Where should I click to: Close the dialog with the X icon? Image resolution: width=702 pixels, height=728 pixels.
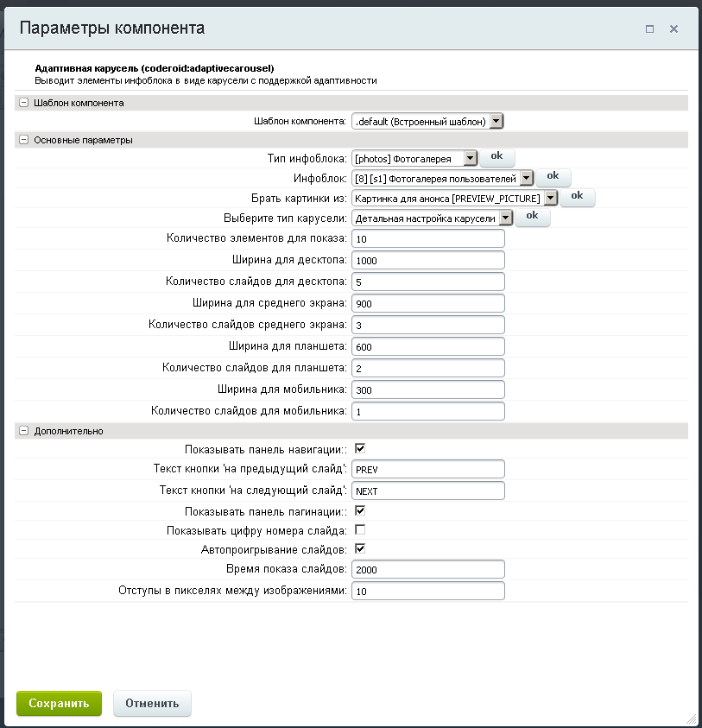pos(674,28)
